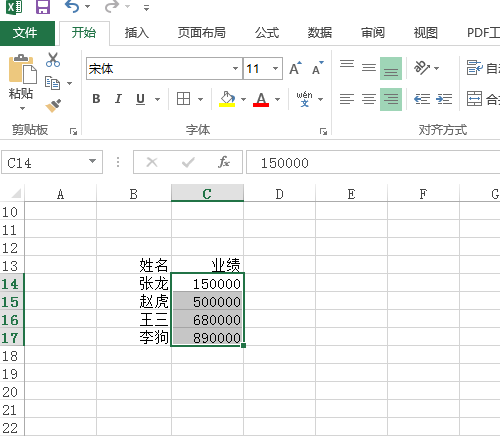This screenshot has height=436, width=500.
Task: Switch to the 审阅 Review tab
Action: pos(373,33)
